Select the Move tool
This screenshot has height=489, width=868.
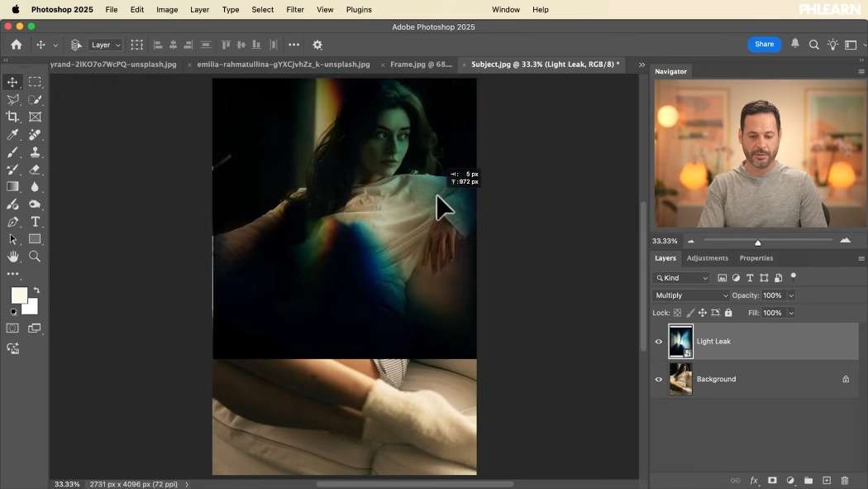(12, 82)
